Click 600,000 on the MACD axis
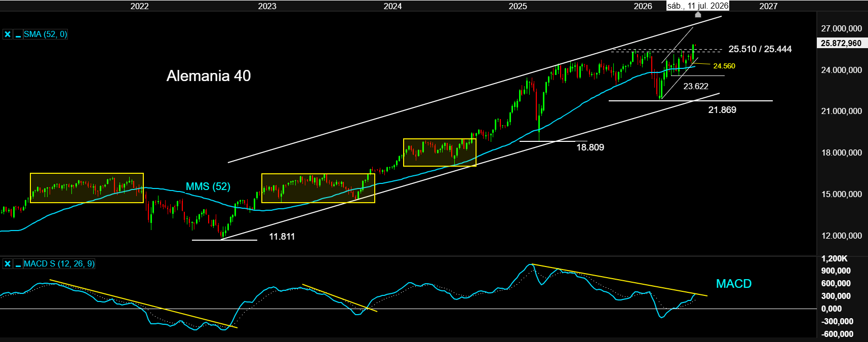The width and height of the screenshot is (868, 342). click(x=836, y=284)
